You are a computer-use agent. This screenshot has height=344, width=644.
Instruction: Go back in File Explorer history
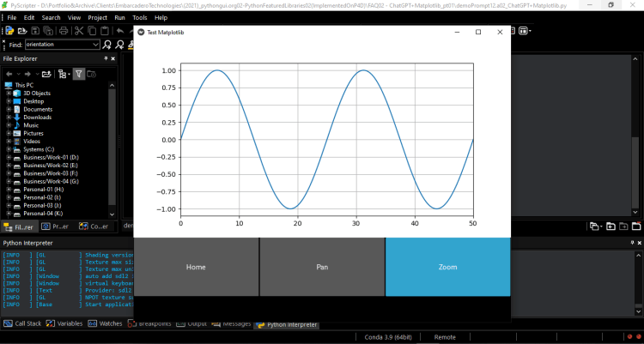click(9, 74)
